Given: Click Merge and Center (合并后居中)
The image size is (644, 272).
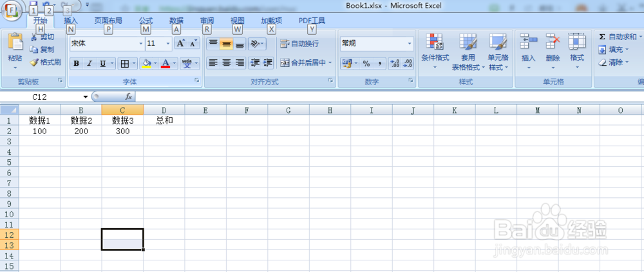Looking at the screenshot, I should (x=303, y=63).
